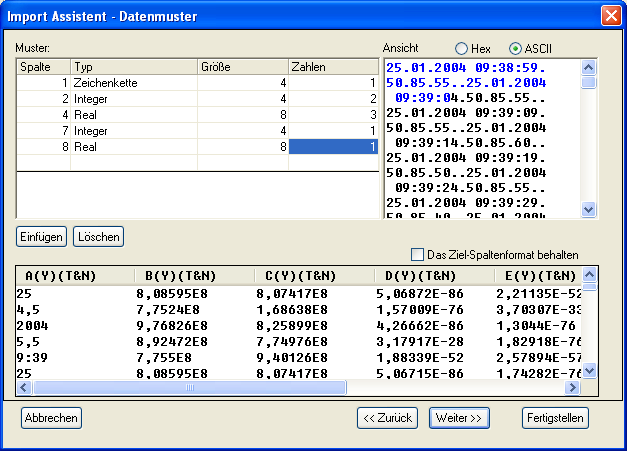
Task: Click the first blue line 25.01.2004 09:38:59
Action: click(x=466, y=68)
